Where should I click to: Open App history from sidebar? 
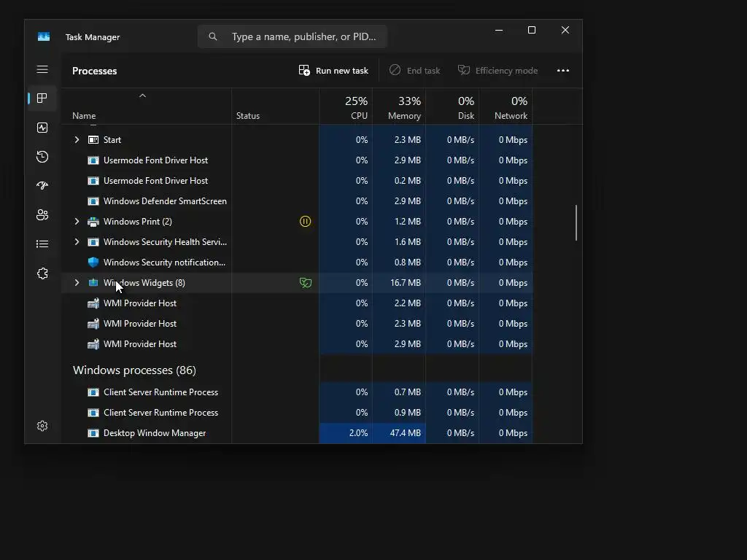[x=42, y=157]
